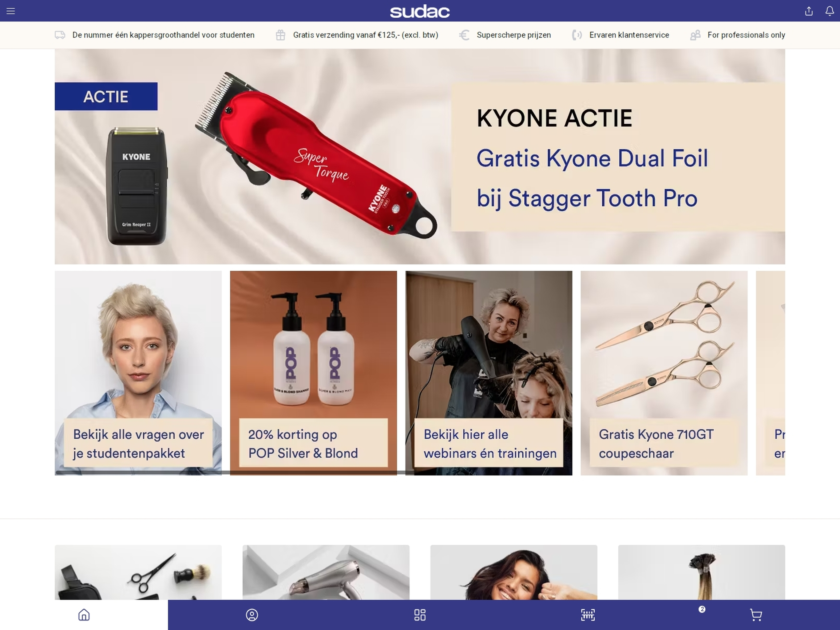Click the blue ACTIE label
This screenshot has width=840, height=630.
click(106, 97)
